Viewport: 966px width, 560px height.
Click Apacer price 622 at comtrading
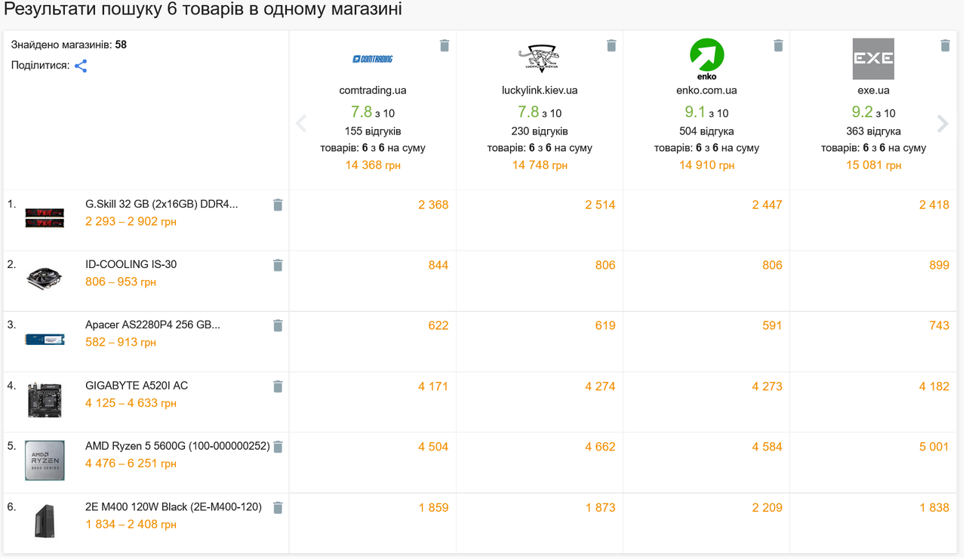438,325
